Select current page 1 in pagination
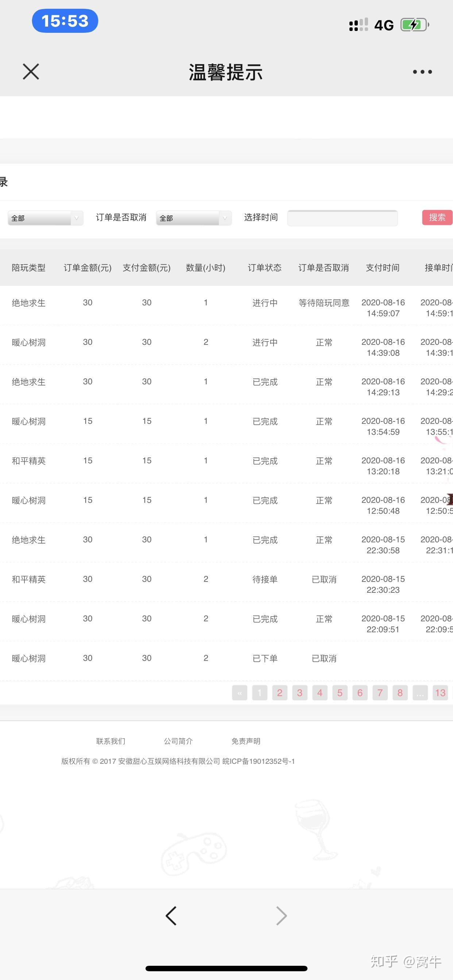Viewport: 453px width, 980px height. 260,693
